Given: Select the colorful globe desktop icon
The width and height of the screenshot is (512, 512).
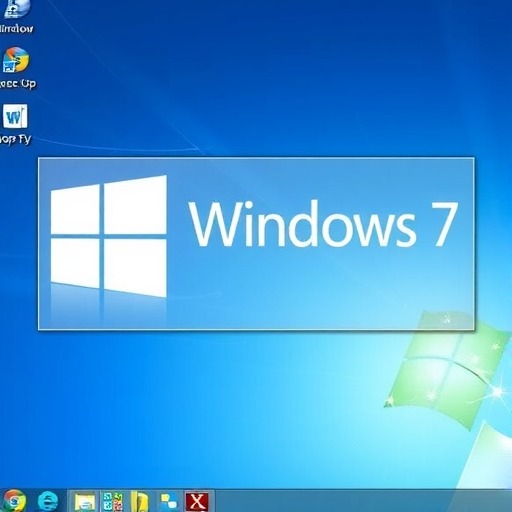Looking at the screenshot, I should [x=16, y=60].
